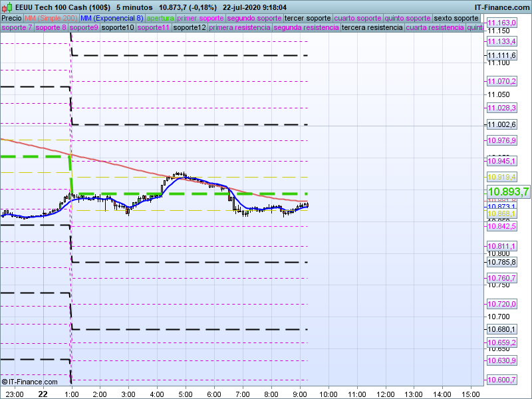Select the 'primera resistencia' legend label
This screenshot has width=532, height=399.
coord(239,28)
